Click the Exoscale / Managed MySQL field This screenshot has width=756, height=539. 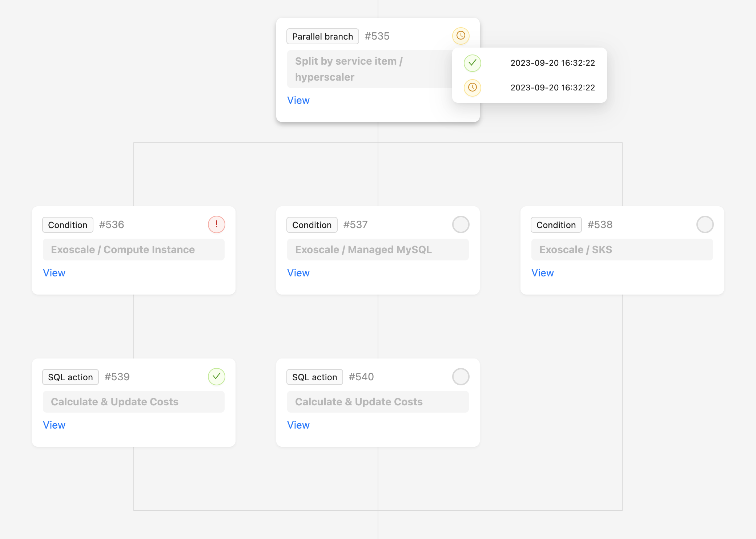click(378, 250)
